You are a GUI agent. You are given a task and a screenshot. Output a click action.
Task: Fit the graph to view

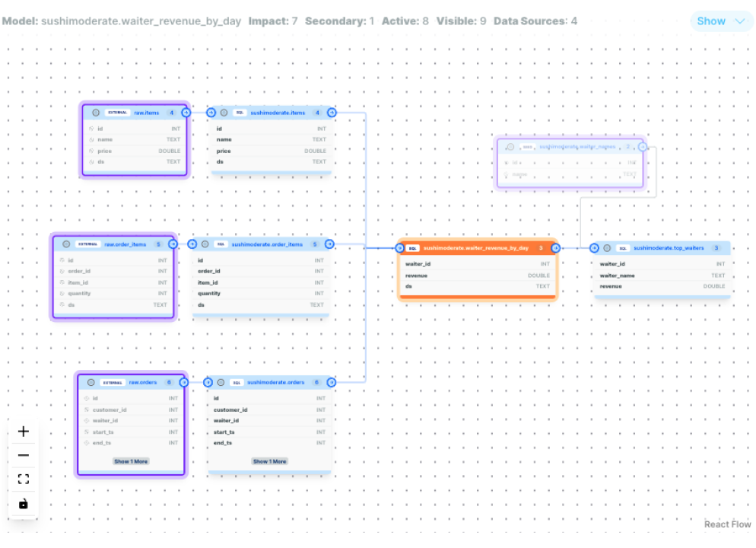coord(23,479)
